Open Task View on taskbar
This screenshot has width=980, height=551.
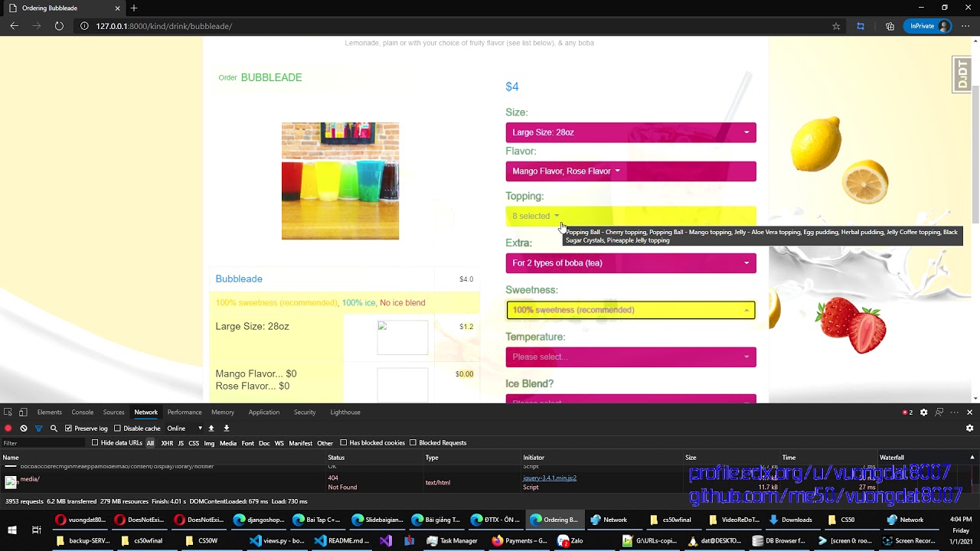click(x=36, y=530)
